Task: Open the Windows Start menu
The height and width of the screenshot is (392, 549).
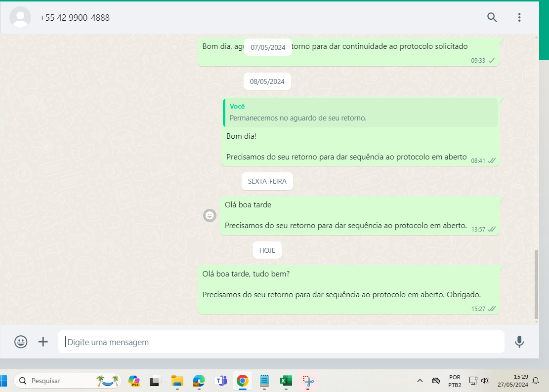Action: [x=3, y=381]
